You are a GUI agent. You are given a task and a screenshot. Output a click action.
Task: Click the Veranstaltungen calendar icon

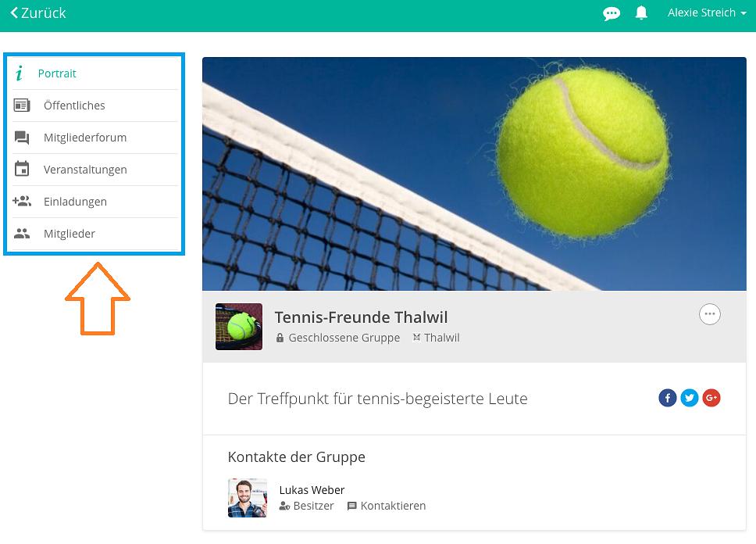click(22, 169)
